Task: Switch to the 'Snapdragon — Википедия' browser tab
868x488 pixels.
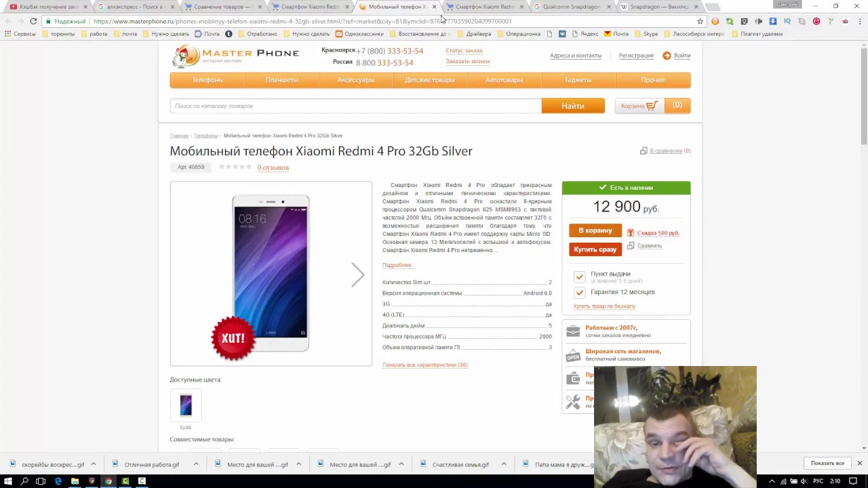Action: 658,7
